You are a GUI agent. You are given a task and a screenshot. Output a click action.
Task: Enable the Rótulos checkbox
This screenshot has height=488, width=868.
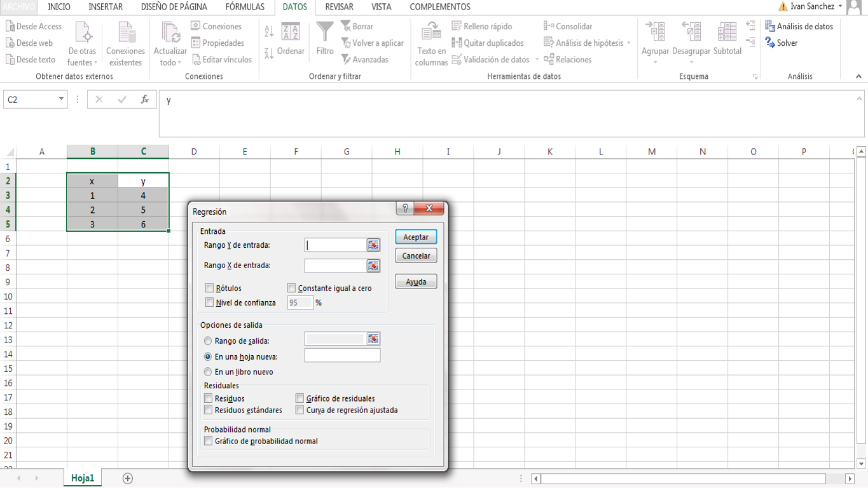tap(209, 288)
